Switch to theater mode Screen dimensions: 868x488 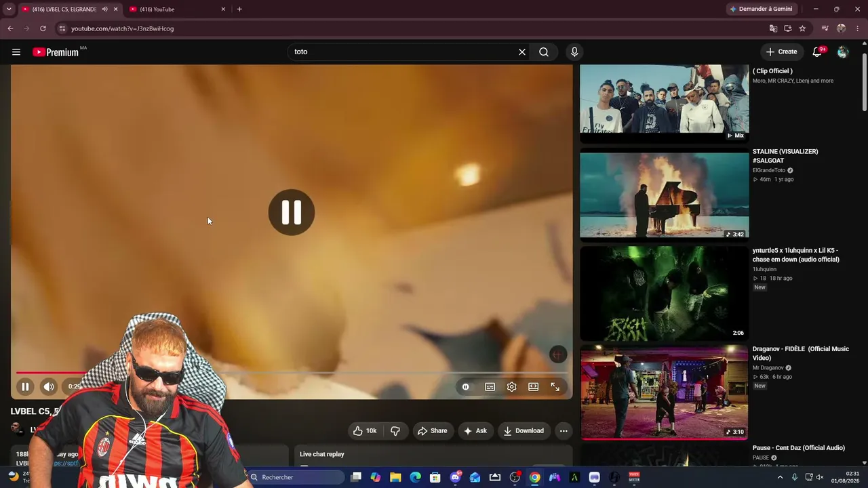(534, 387)
